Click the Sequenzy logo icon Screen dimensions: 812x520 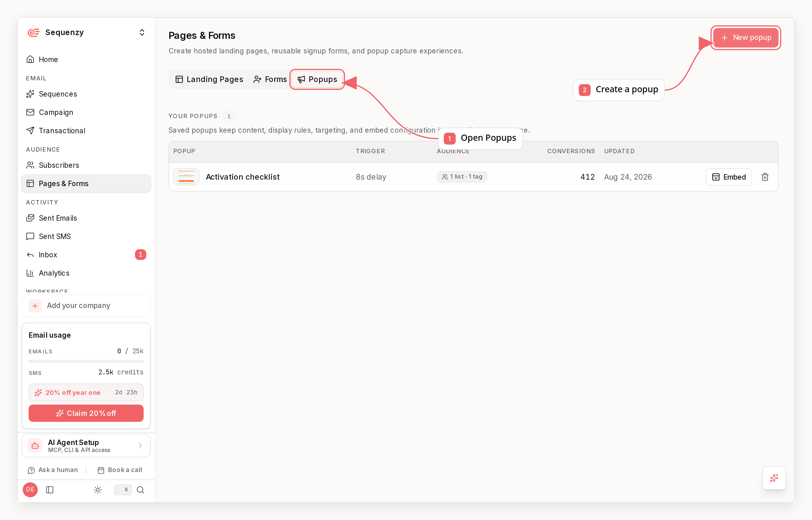(x=33, y=32)
